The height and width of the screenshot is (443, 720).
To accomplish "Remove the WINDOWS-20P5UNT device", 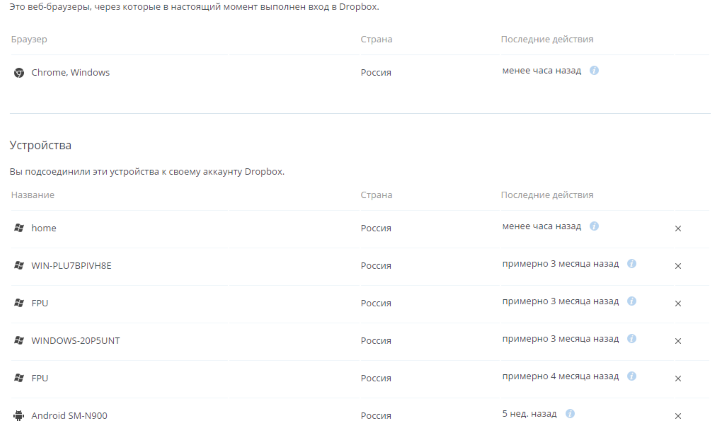I will [x=678, y=341].
